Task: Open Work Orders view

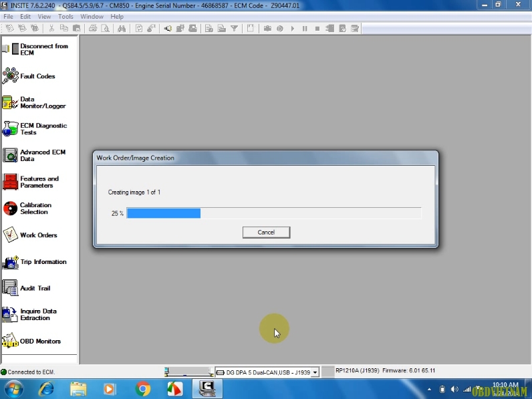Action: (30, 235)
